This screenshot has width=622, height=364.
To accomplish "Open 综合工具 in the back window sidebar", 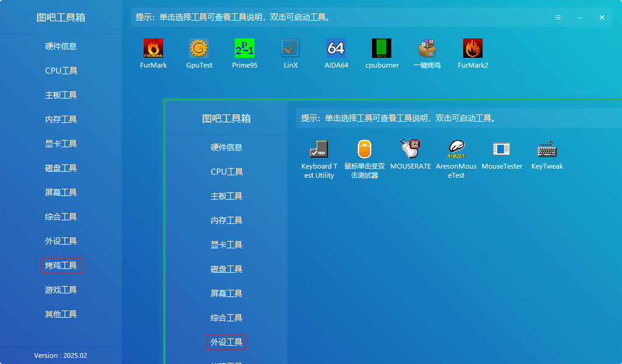I will coord(61,217).
